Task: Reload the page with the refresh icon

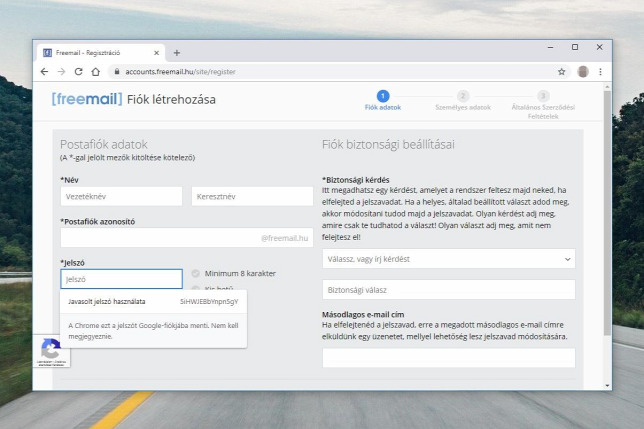Action: coord(78,72)
